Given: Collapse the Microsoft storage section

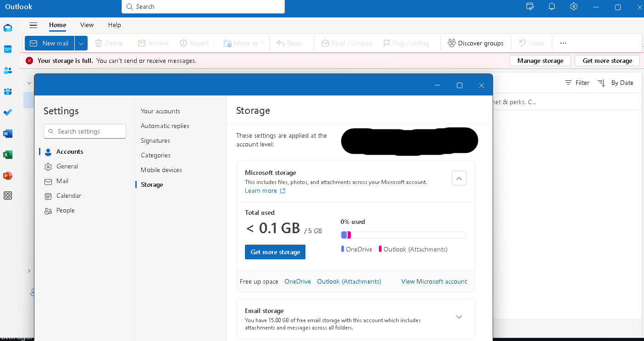Looking at the screenshot, I should pos(459,178).
